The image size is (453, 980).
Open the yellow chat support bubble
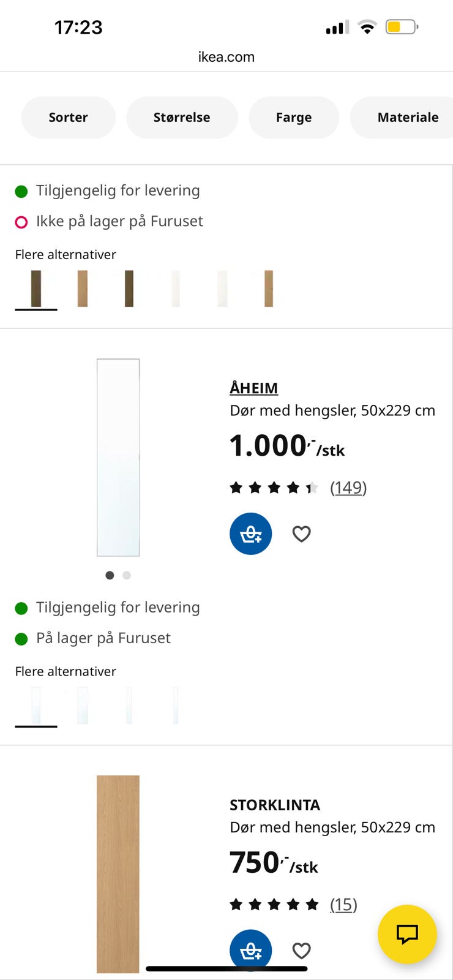click(407, 934)
